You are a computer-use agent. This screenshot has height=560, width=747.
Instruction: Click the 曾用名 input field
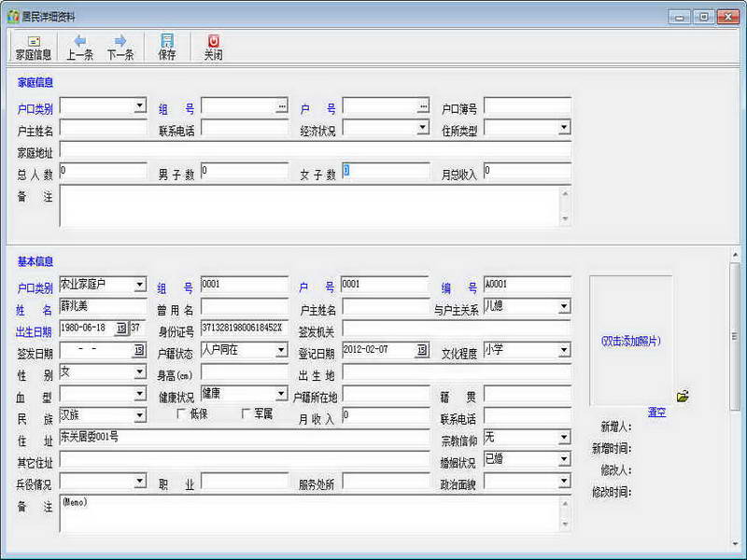point(245,306)
